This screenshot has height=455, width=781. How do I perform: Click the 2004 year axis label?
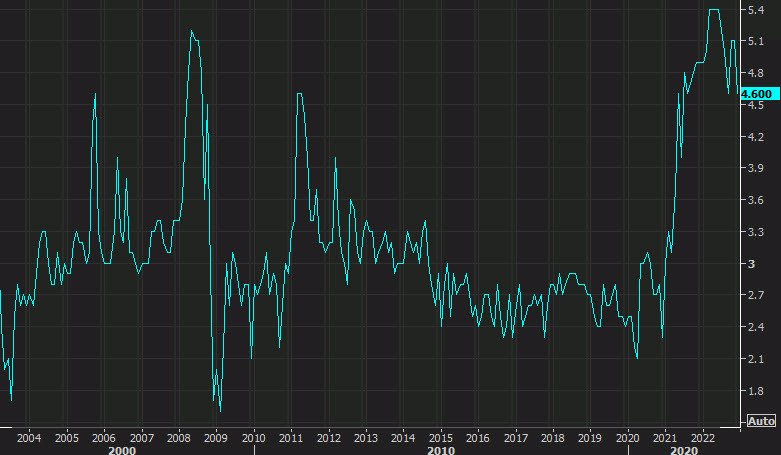pos(29,438)
